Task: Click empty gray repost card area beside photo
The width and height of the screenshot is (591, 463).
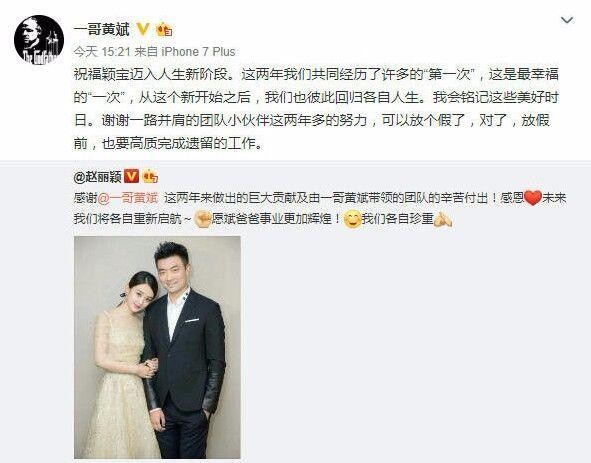Action: 415,347
